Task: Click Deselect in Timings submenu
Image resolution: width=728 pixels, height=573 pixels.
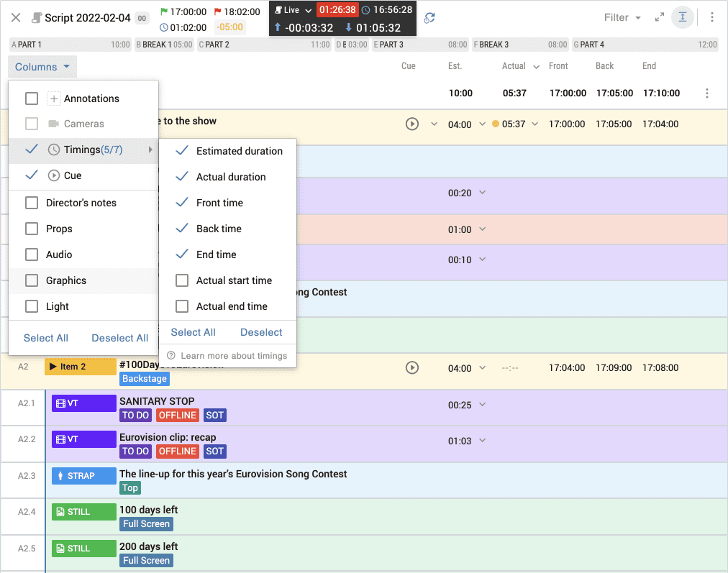Action: (x=261, y=332)
